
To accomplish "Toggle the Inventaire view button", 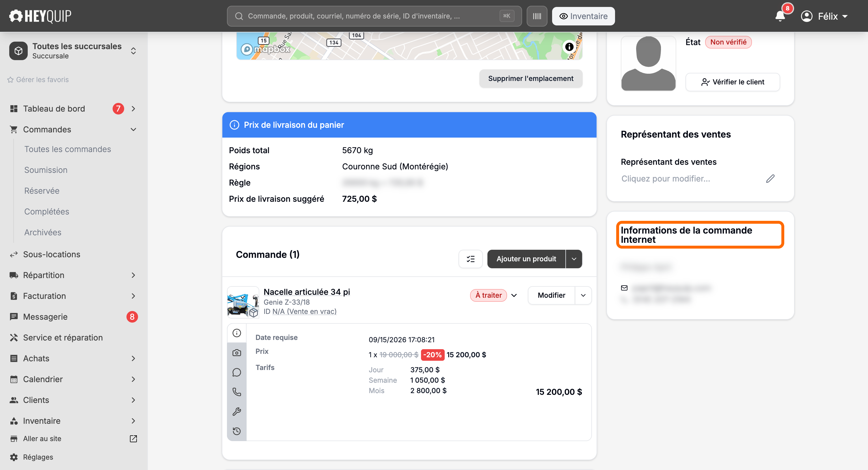I will pyautogui.click(x=583, y=16).
